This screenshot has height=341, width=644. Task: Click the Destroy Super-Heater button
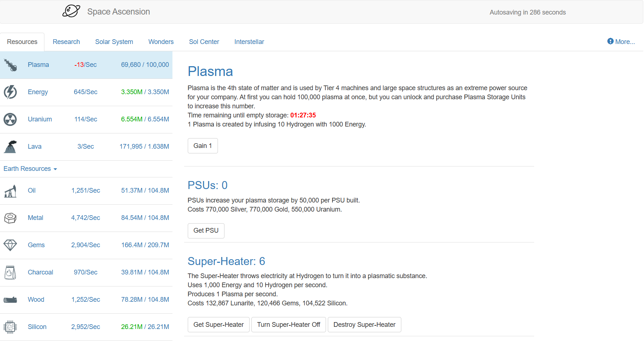click(x=364, y=325)
